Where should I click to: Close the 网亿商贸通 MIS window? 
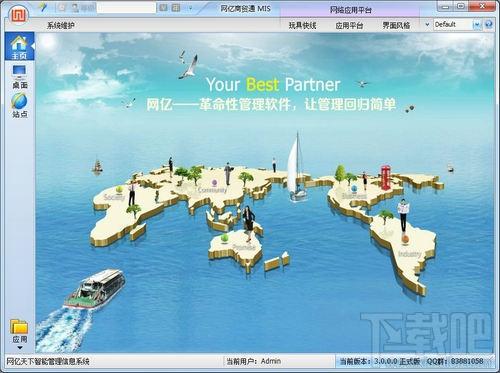(x=482, y=6)
